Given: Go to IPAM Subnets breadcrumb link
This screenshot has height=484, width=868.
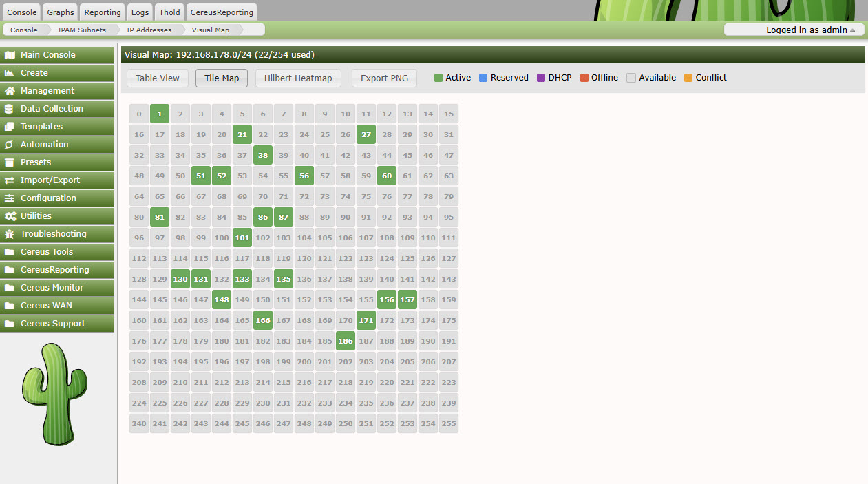Looking at the screenshot, I should click(x=82, y=30).
